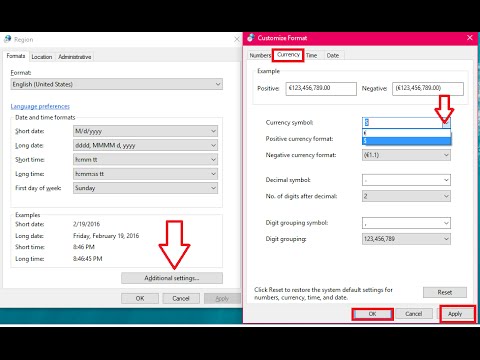Click the Customize Format title bar icon
Image resolution: width=480 pixels, height=360 pixels.
pos(251,38)
